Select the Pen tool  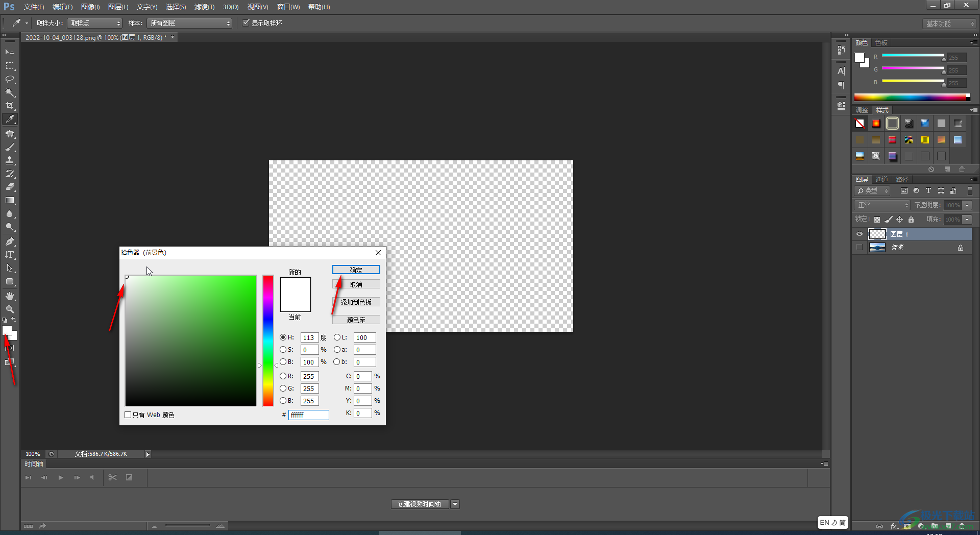point(10,241)
